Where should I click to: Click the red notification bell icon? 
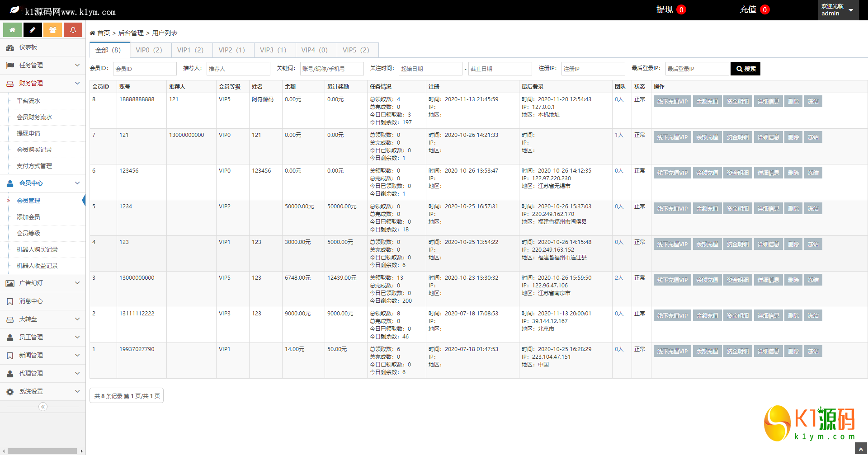tap(73, 29)
